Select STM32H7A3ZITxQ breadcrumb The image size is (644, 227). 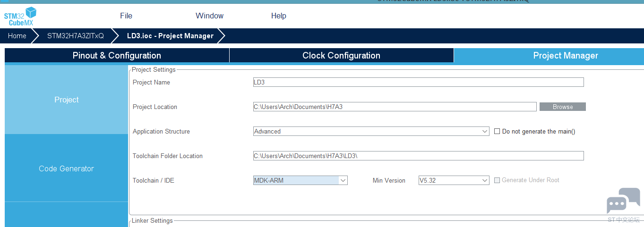pos(75,36)
